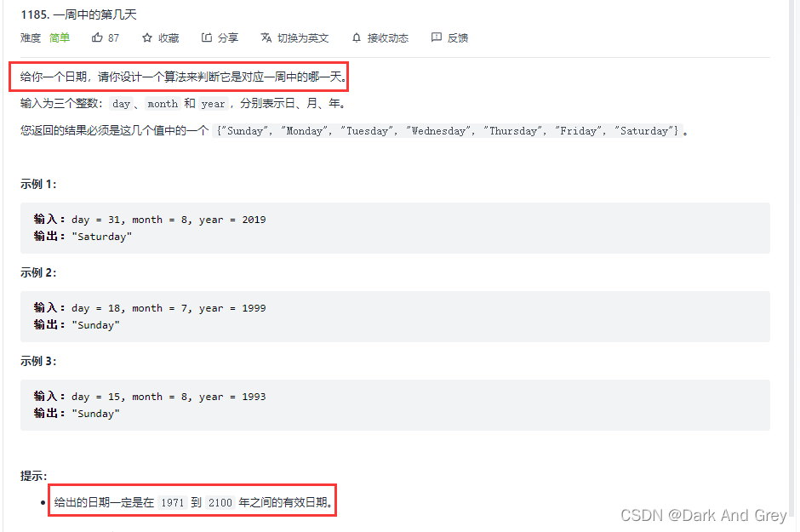
Task: Open the feedback speech bubble icon
Action: [435, 37]
